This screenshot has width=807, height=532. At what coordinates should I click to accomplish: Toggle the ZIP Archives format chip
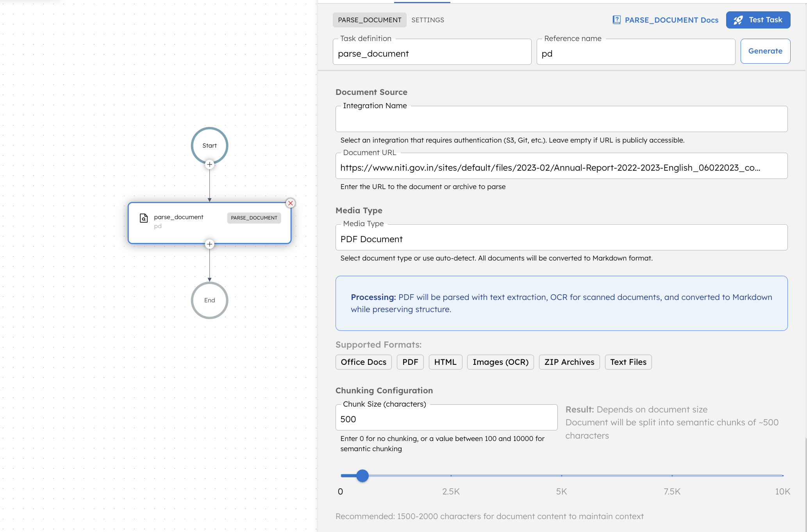coord(569,362)
